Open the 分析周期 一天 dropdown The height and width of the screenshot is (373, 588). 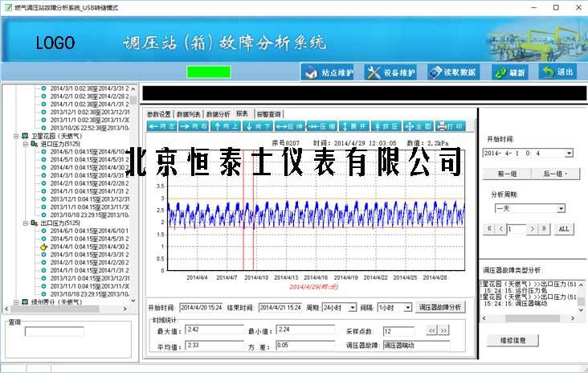click(x=561, y=208)
